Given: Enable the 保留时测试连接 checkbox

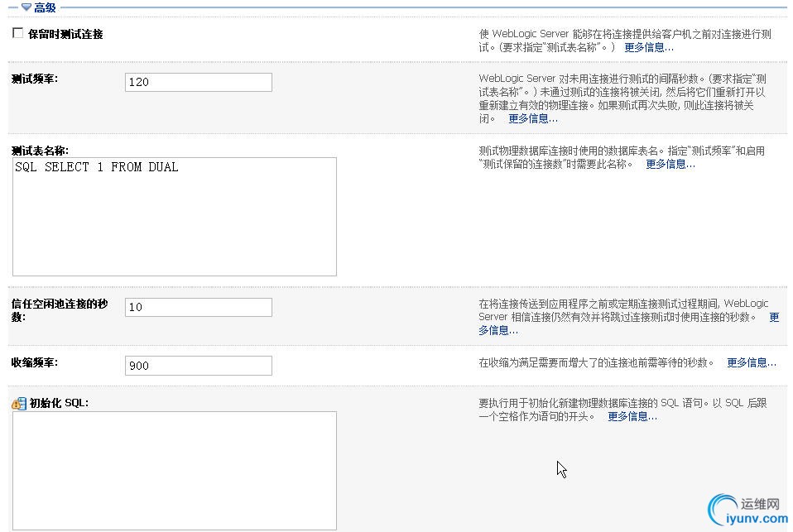Looking at the screenshot, I should coord(17,33).
